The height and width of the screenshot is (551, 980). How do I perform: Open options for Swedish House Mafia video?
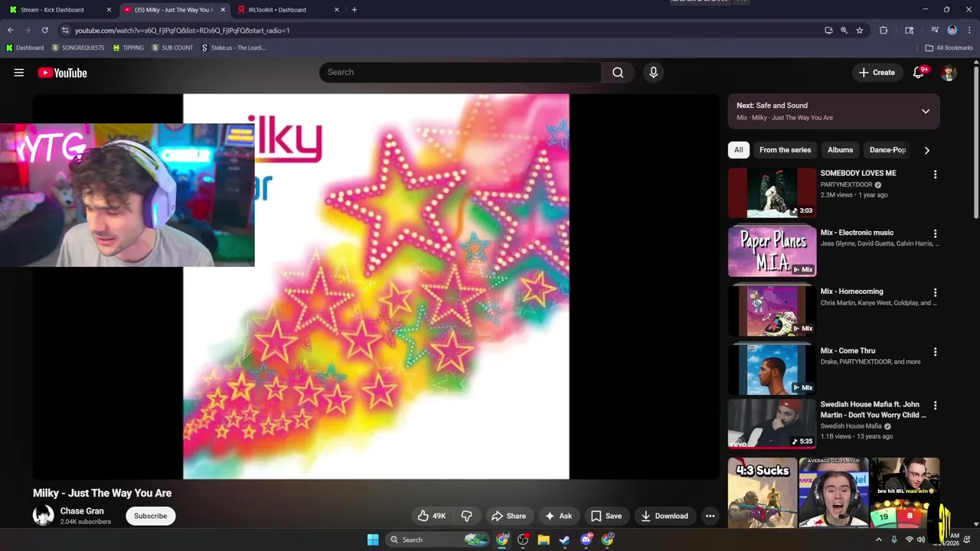pos(935,406)
